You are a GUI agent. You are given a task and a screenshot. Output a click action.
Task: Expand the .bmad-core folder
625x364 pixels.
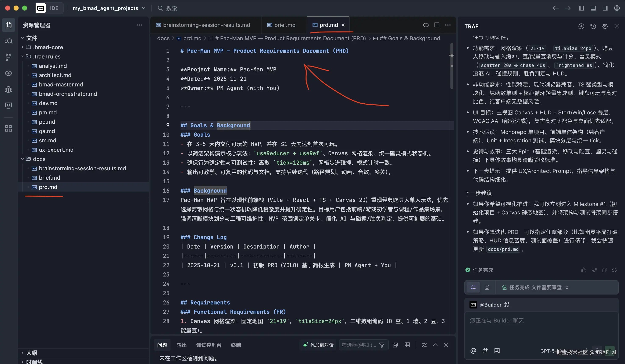48,47
